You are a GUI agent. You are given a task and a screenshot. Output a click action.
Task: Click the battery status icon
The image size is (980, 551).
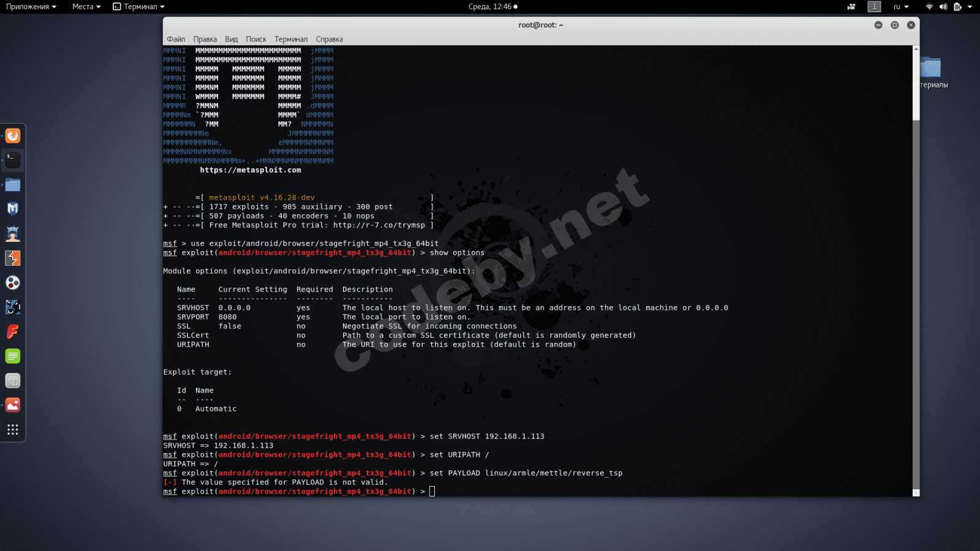[957, 7]
